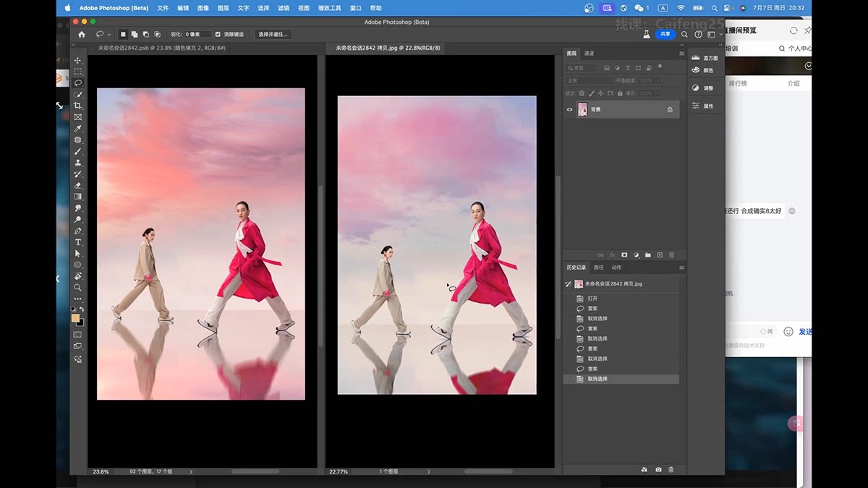868x488 pixels.
Task: Open the Lasso tool preset dropdown arrow
Action: (x=109, y=35)
